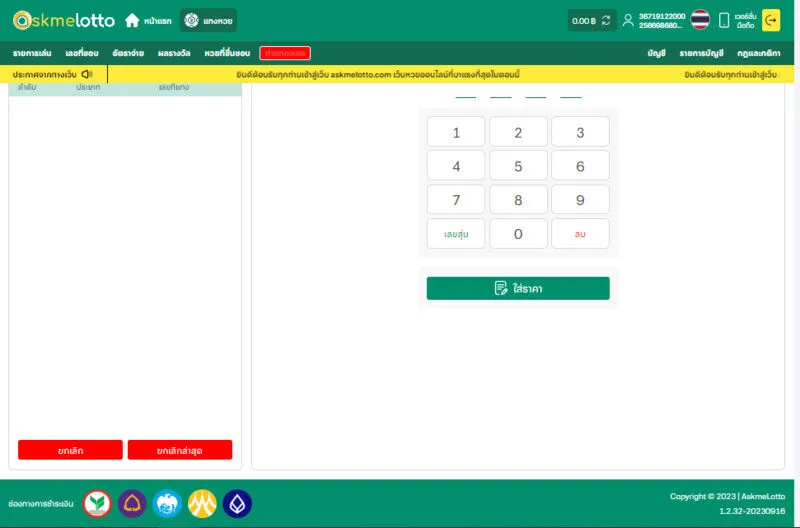
Task: Select the purple SCB bank logo
Action: pos(132,504)
